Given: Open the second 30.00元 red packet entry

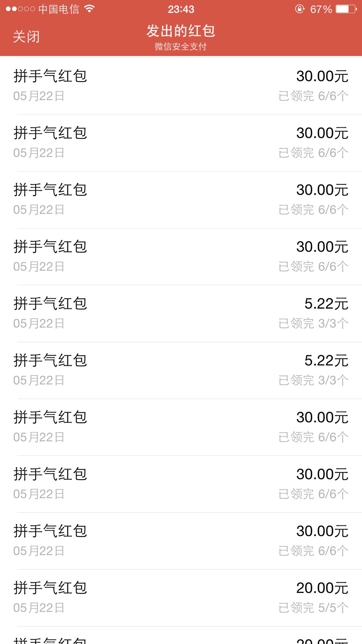Looking at the screenshot, I should tap(181, 142).
